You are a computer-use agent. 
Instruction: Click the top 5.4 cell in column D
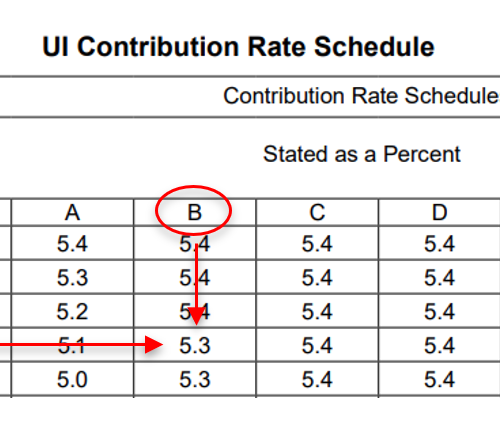439,243
